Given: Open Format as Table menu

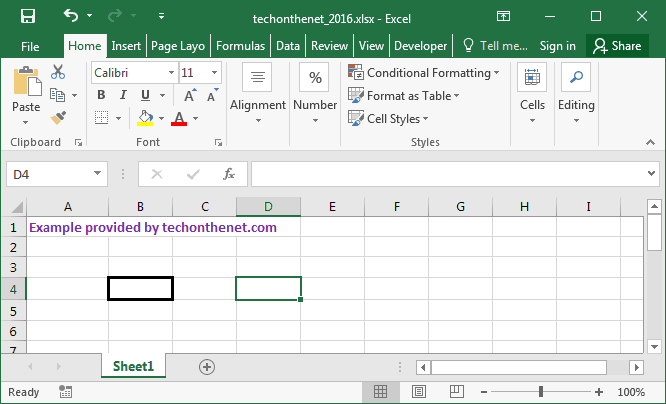Looking at the screenshot, I should pyautogui.click(x=404, y=96).
